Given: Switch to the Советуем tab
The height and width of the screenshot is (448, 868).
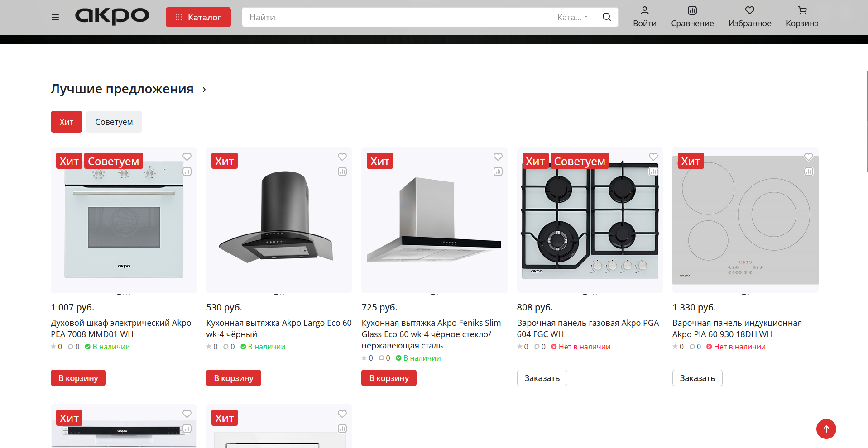Looking at the screenshot, I should coord(114,122).
